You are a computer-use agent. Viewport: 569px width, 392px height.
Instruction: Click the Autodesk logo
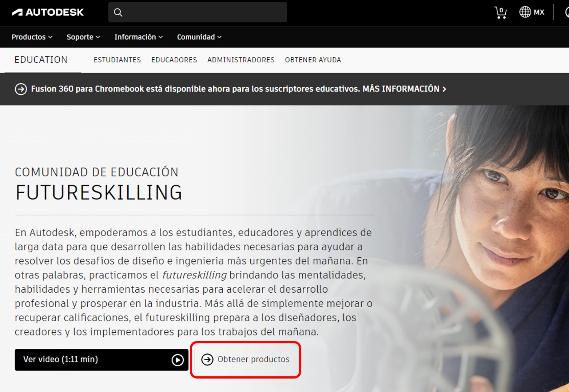tap(48, 12)
